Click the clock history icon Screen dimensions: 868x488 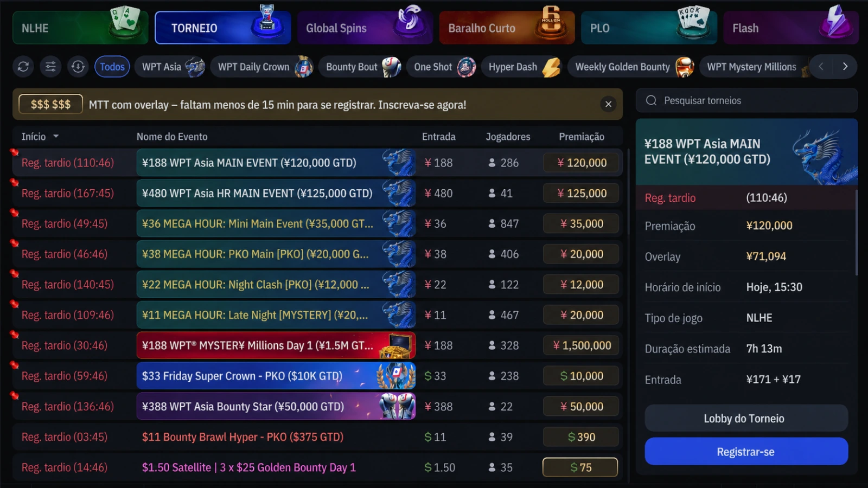pos(78,67)
